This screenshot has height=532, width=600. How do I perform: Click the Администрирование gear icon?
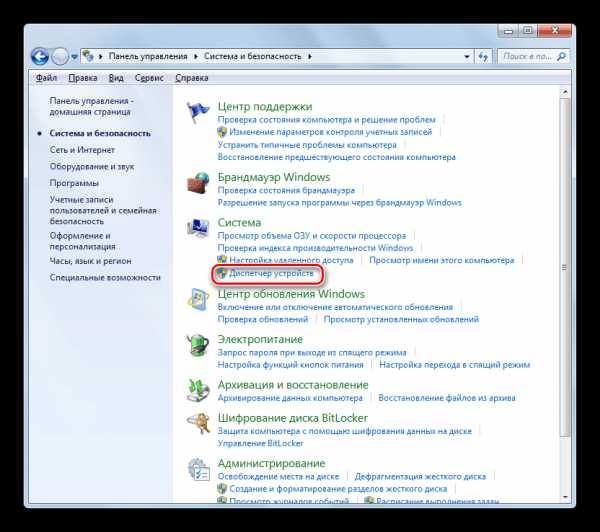click(x=199, y=469)
